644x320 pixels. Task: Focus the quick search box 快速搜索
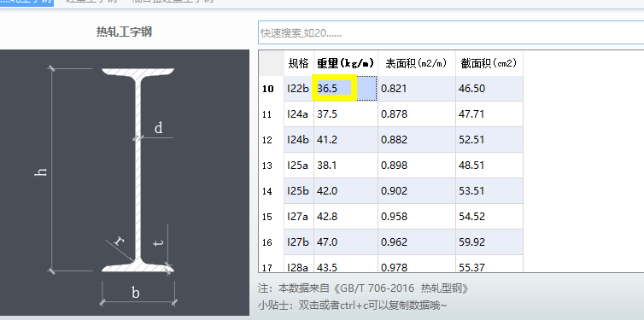(x=451, y=32)
